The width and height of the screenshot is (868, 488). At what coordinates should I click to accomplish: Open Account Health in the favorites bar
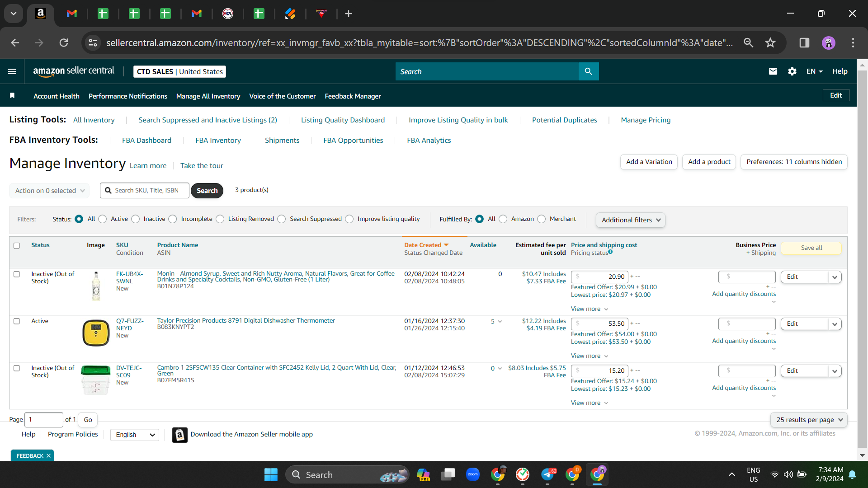click(57, 96)
